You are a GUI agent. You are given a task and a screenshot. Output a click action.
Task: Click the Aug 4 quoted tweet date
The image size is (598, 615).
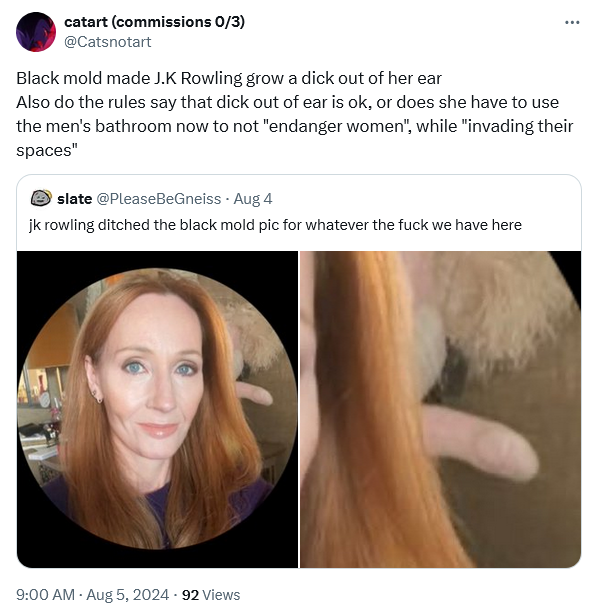253,199
